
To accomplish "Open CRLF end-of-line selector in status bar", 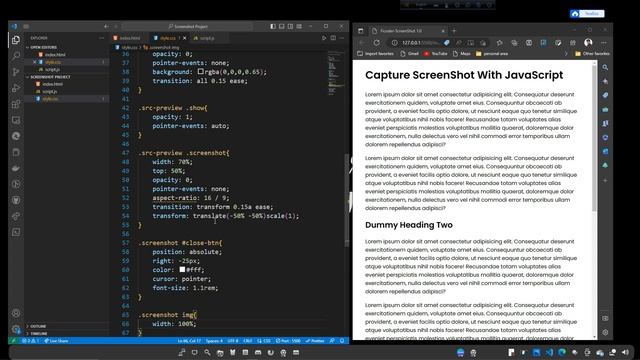I will point(248,341).
